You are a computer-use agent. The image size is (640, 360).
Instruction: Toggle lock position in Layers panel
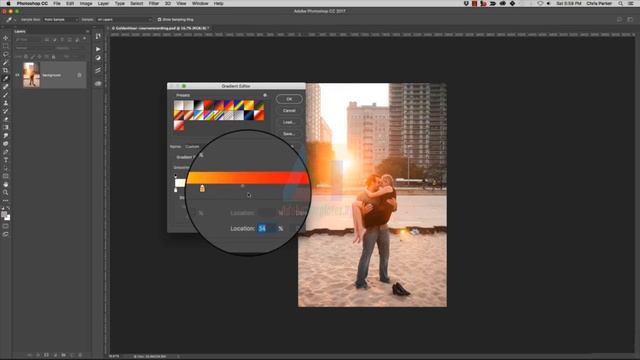coord(40,57)
